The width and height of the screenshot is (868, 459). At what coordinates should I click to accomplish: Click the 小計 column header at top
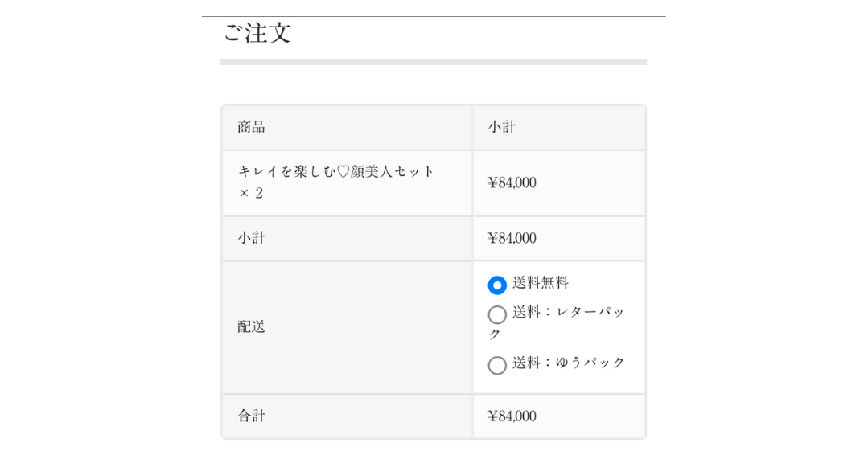pyautogui.click(x=502, y=127)
